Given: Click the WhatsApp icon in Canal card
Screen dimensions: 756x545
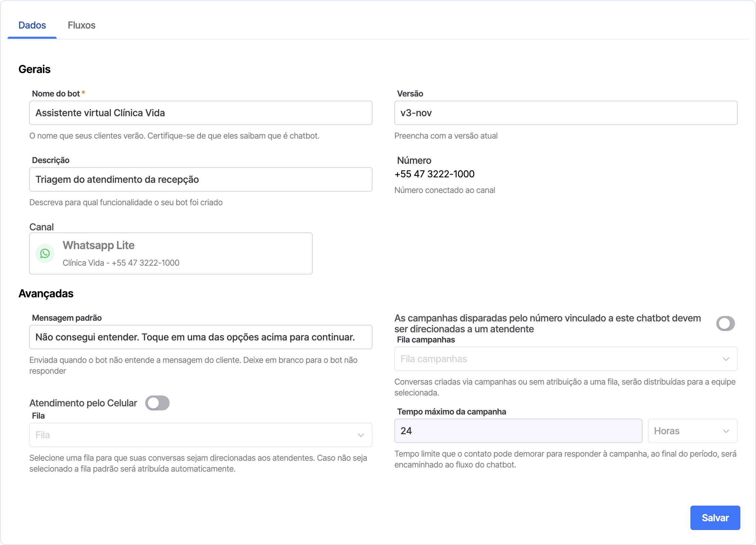Looking at the screenshot, I should [45, 253].
